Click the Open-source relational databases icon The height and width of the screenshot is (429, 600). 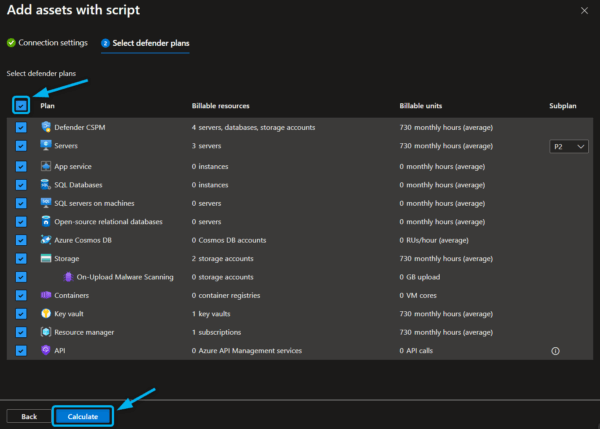pyautogui.click(x=46, y=221)
